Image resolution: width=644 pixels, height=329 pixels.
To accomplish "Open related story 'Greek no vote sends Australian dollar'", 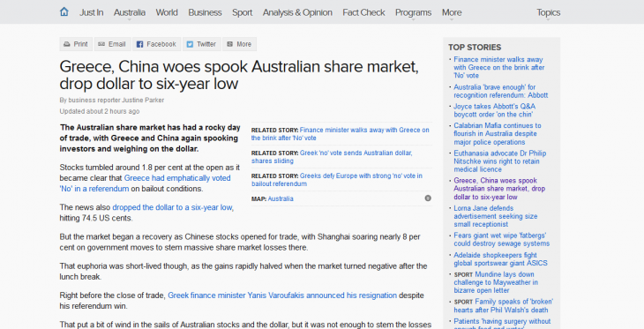I will [x=332, y=157].
